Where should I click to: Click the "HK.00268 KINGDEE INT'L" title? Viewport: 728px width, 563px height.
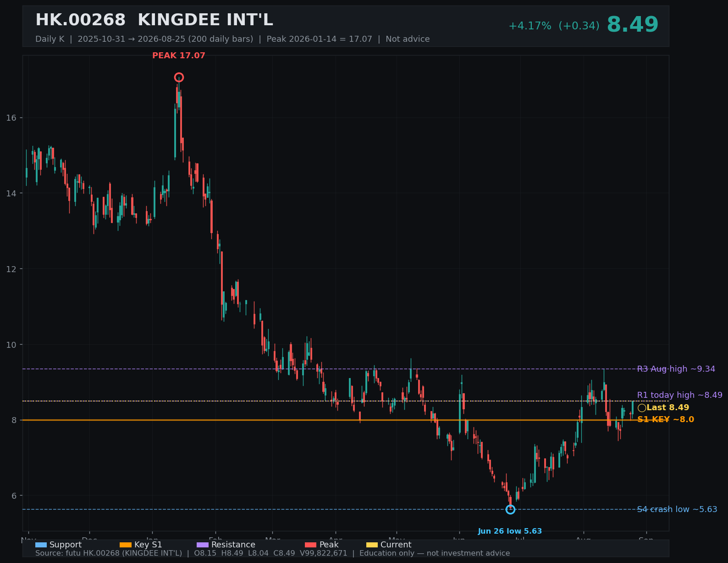click(154, 20)
